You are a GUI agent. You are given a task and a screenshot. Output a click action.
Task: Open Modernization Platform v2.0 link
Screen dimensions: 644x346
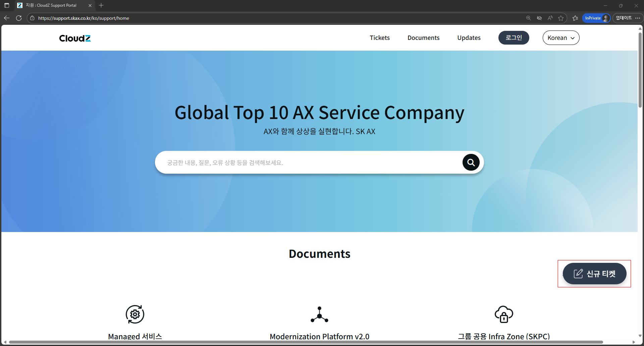point(319,336)
